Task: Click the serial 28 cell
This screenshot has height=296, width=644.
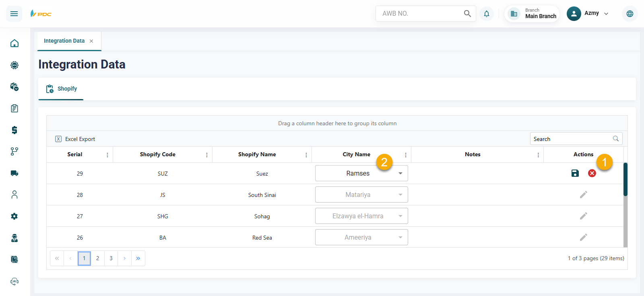Action: [x=80, y=195]
